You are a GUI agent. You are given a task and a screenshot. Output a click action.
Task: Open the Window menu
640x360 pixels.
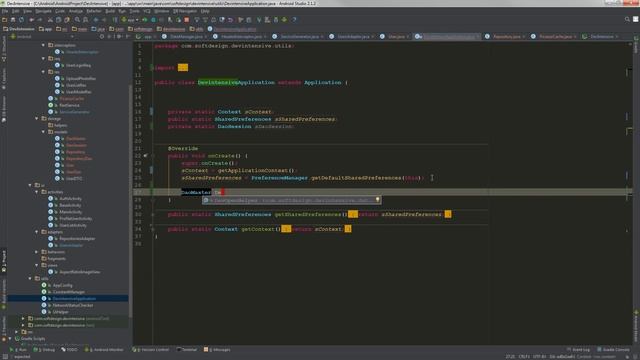pyautogui.click(x=162, y=11)
